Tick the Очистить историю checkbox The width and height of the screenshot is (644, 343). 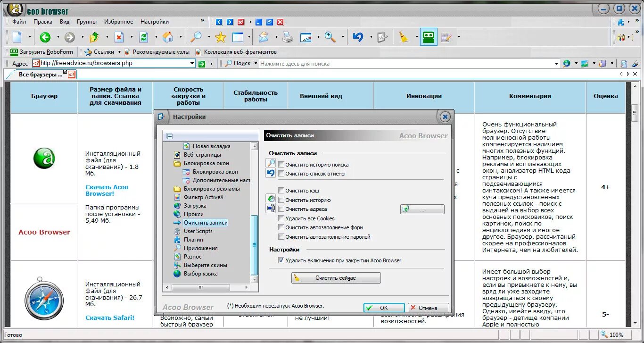(281, 200)
